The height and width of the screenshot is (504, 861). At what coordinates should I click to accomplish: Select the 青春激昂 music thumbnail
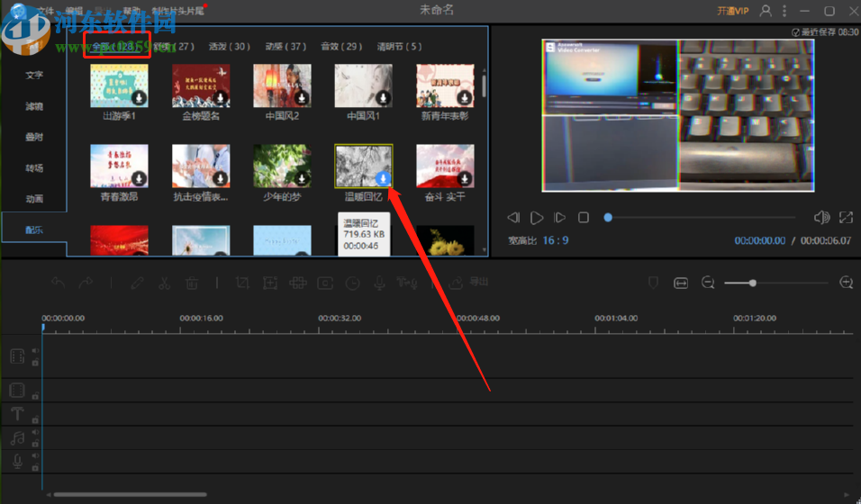[119, 166]
